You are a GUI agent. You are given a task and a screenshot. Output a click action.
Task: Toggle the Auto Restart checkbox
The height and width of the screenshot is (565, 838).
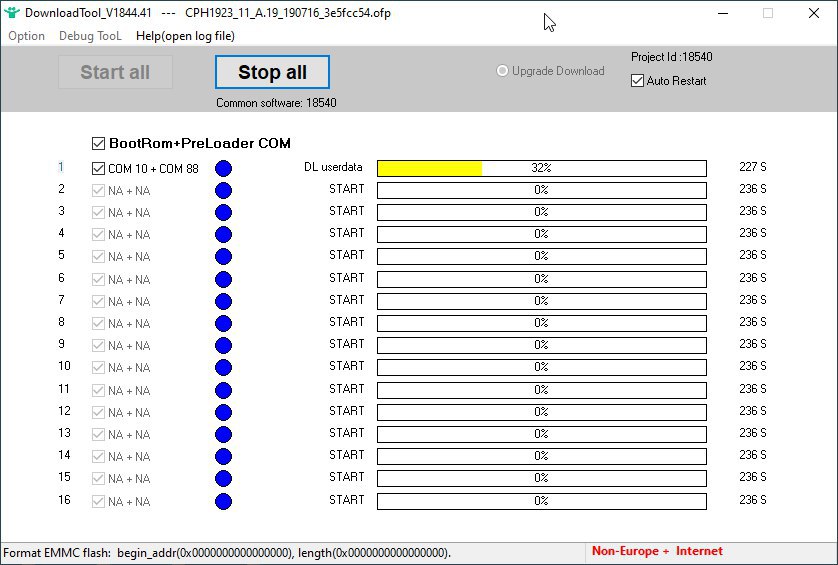pyautogui.click(x=637, y=81)
